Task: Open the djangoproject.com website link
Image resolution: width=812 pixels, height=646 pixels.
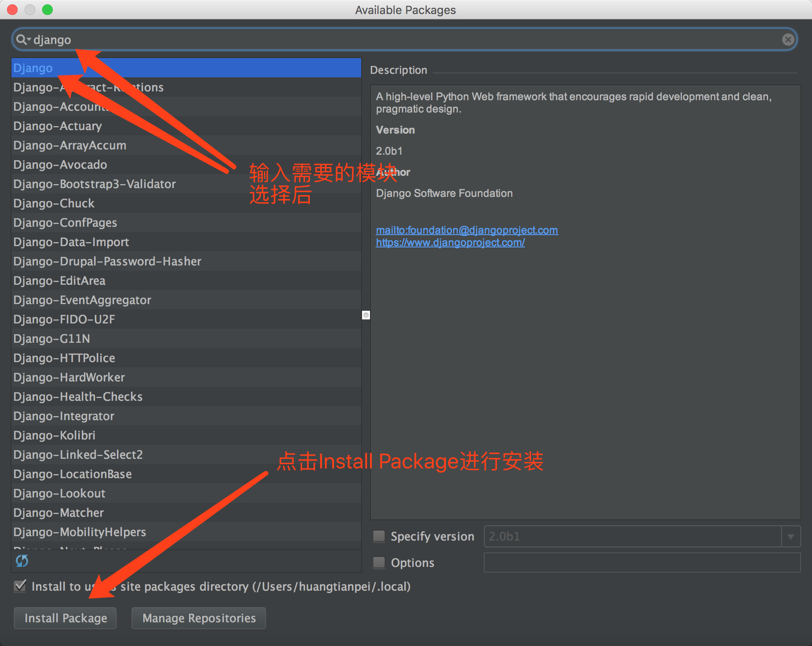Action: 450,242
